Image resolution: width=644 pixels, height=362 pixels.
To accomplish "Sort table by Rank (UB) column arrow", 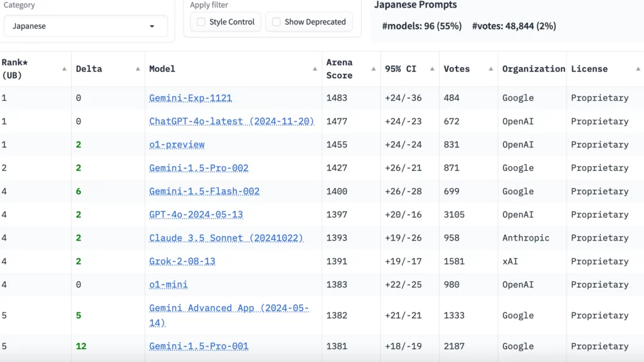I will pos(64,69).
